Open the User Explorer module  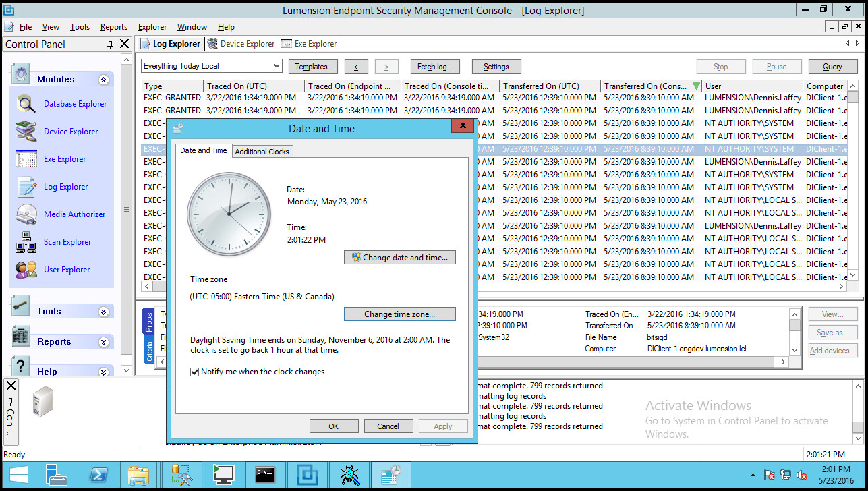68,269
